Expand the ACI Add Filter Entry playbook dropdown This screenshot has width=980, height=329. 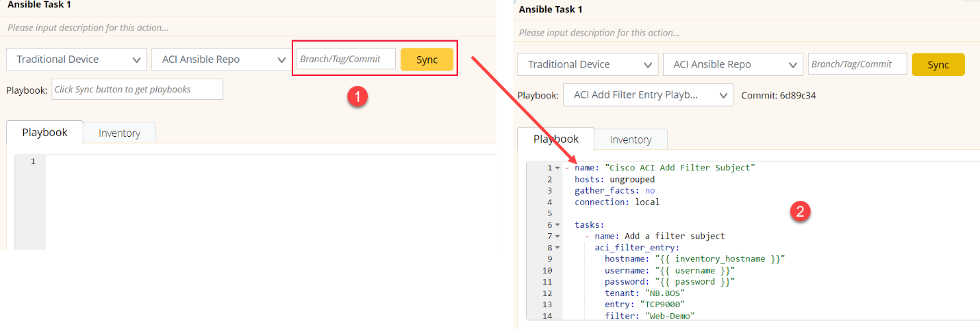coord(647,95)
